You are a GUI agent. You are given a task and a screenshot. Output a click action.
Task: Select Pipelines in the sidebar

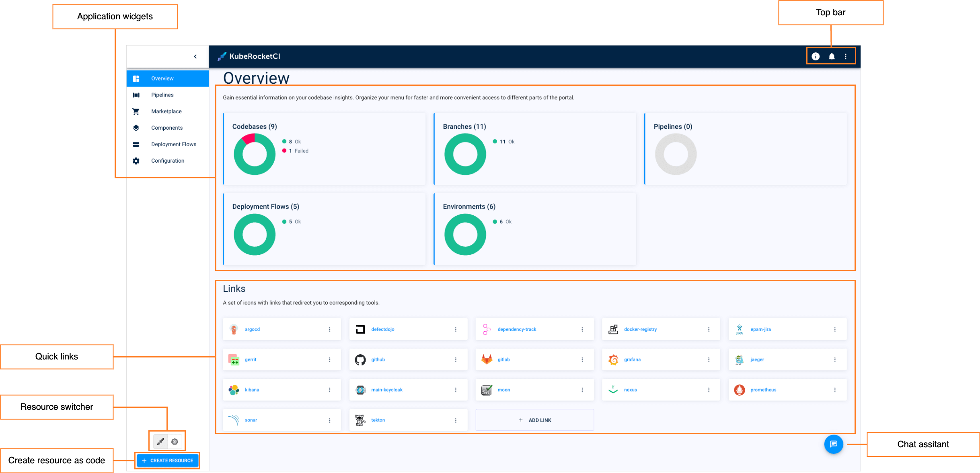click(x=162, y=95)
